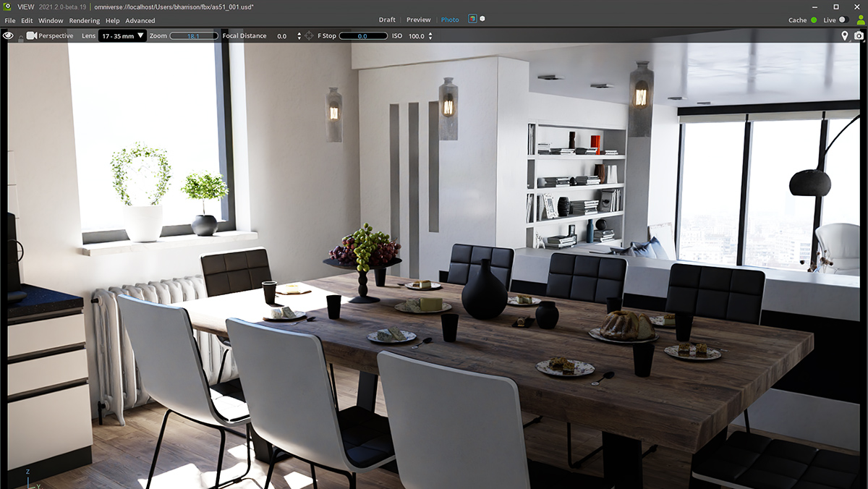Click the Zoom slider showing 18.1

point(193,35)
